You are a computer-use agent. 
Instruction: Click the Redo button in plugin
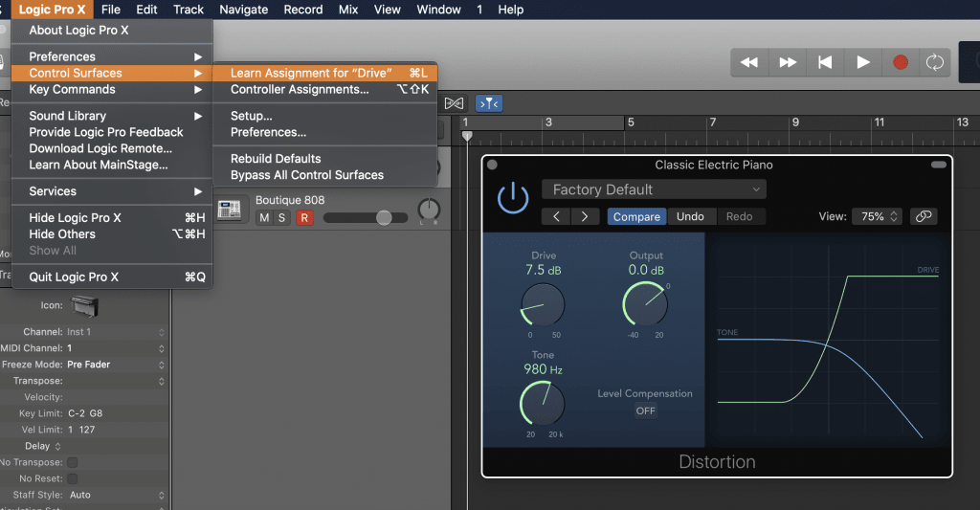point(739,216)
